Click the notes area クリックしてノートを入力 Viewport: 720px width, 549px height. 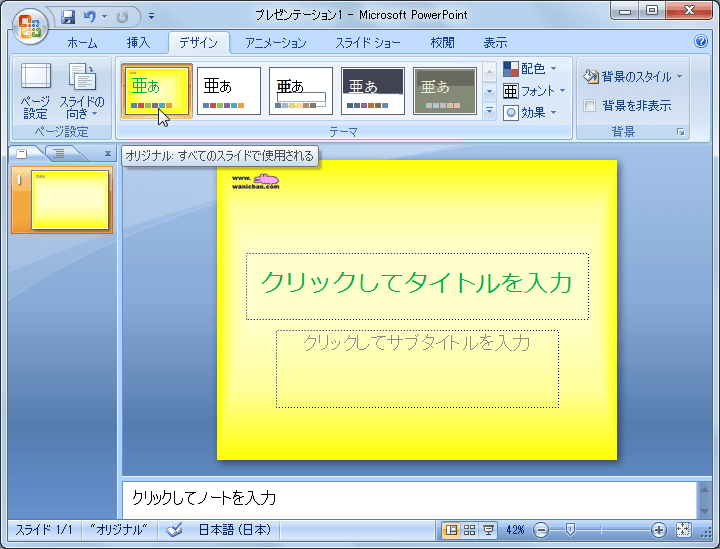click(x=409, y=499)
